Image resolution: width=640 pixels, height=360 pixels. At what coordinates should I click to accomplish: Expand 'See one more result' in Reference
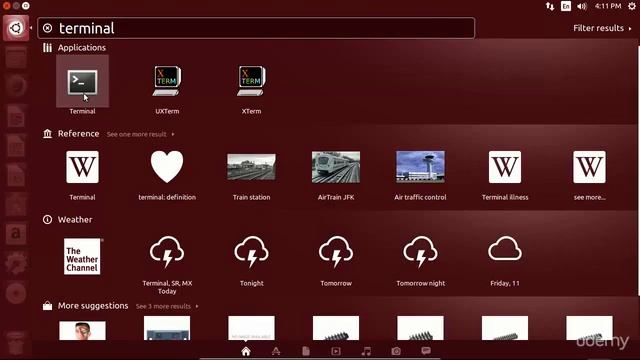140,134
